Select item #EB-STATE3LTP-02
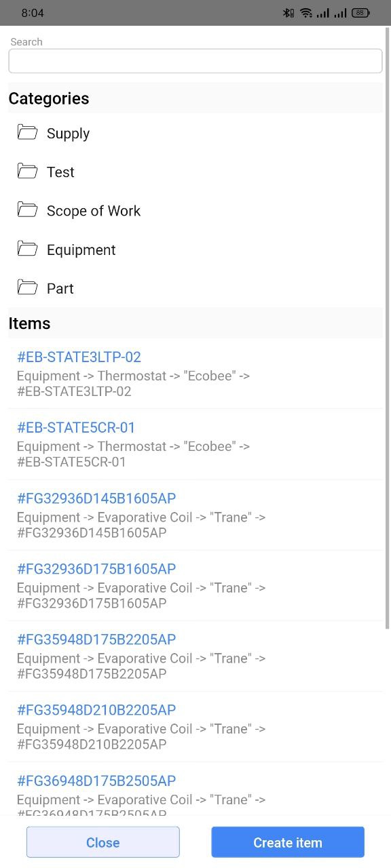This screenshot has height=868, width=391. tap(195, 374)
